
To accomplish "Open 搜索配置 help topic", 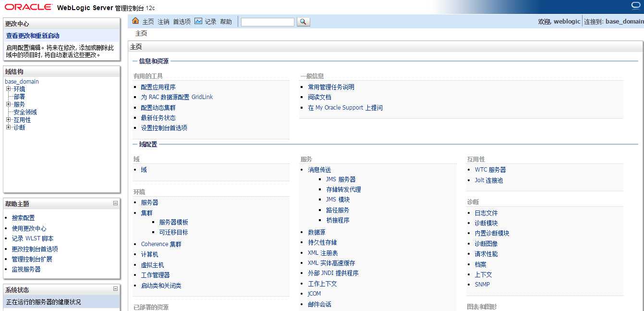I will [x=24, y=218].
